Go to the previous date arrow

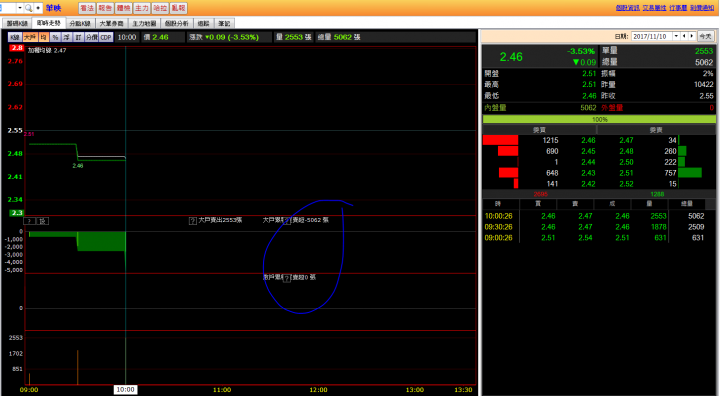point(685,36)
